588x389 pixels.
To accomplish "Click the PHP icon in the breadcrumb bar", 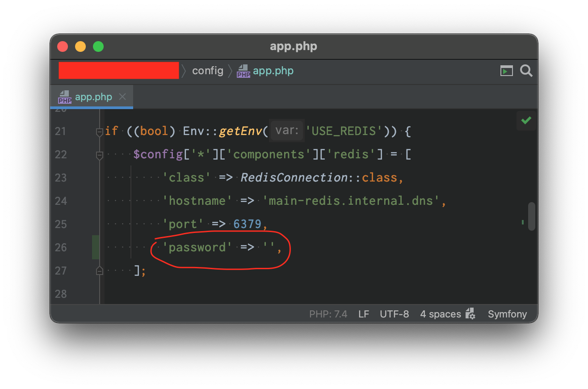I will (243, 71).
